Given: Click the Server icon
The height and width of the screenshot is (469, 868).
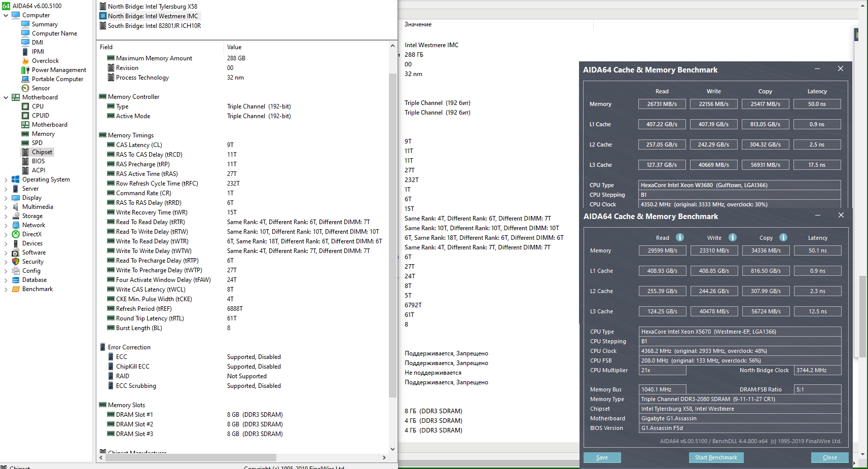Looking at the screenshot, I should pyautogui.click(x=16, y=189).
